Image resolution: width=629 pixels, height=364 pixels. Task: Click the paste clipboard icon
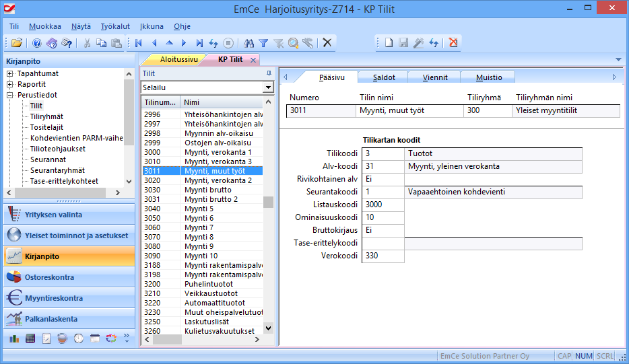pyautogui.click(x=117, y=43)
